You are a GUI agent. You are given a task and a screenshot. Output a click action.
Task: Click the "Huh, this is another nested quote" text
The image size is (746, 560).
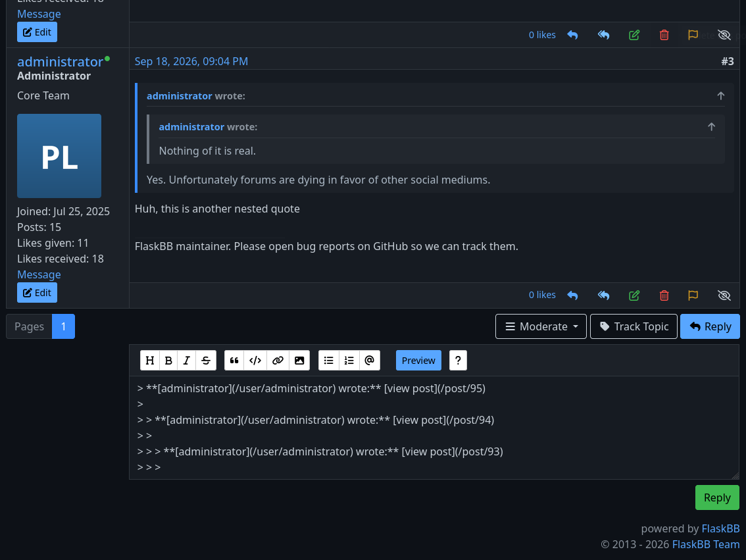pos(217,209)
